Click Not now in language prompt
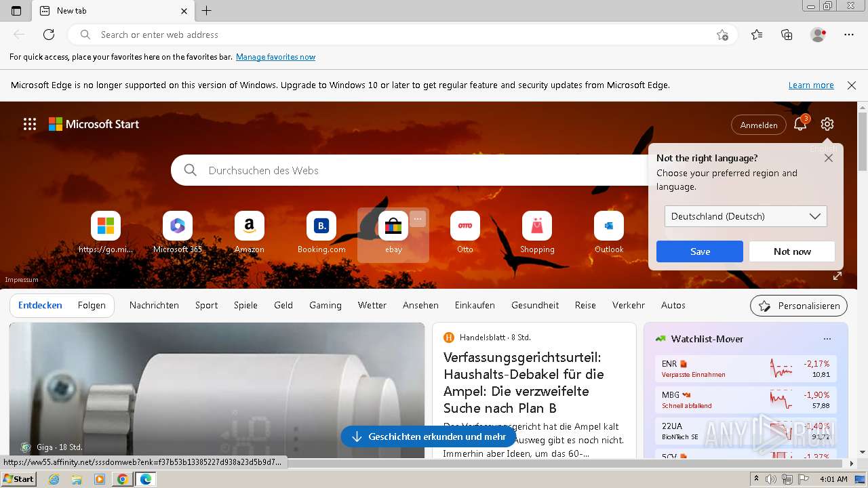The height and width of the screenshot is (488, 868). [792, 251]
